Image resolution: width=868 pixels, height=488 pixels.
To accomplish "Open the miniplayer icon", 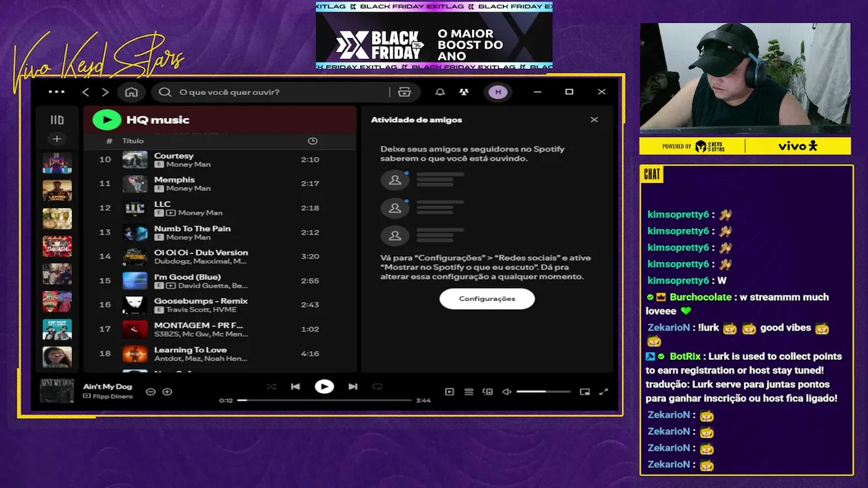I will 585,392.
